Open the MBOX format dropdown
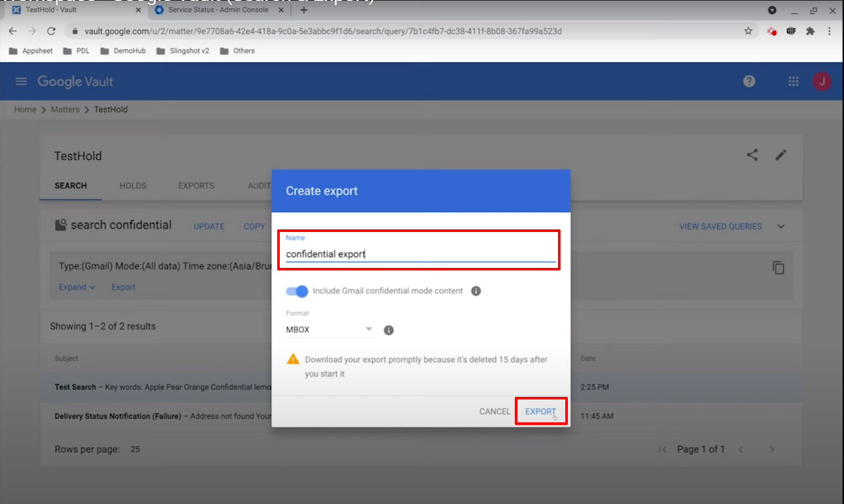The width and height of the screenshot is (844, 504). (368, 329)
